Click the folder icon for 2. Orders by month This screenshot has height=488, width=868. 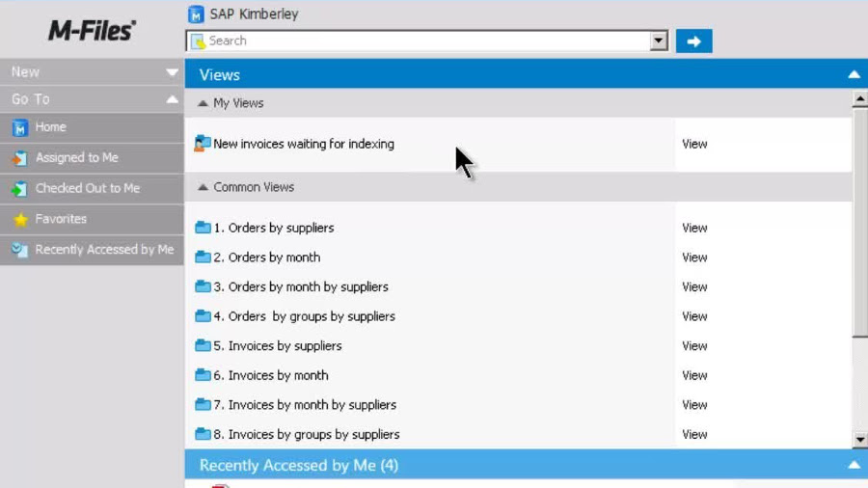coord(203,257)
